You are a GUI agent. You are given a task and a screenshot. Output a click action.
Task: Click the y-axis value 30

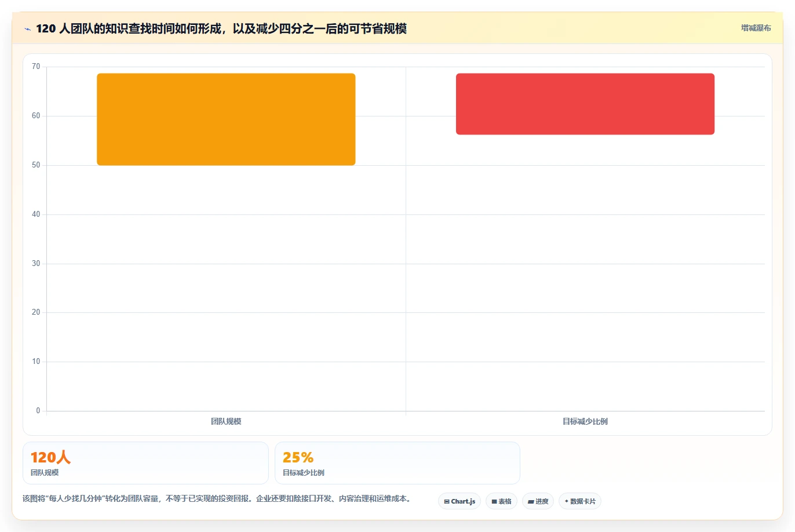(36, 264)
